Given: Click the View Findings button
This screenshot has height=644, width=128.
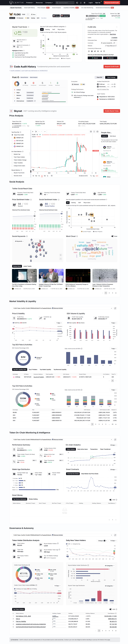Looking at the screenshot, I should click(111, 77).
